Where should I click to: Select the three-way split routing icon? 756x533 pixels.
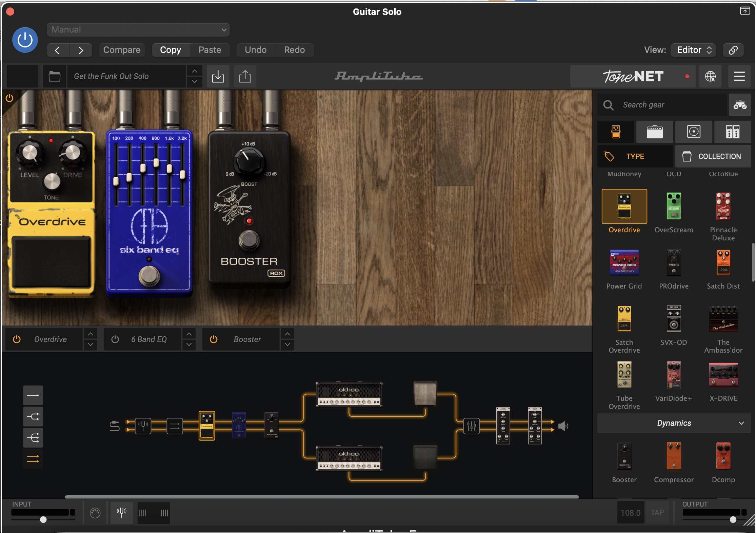[33, 438]
